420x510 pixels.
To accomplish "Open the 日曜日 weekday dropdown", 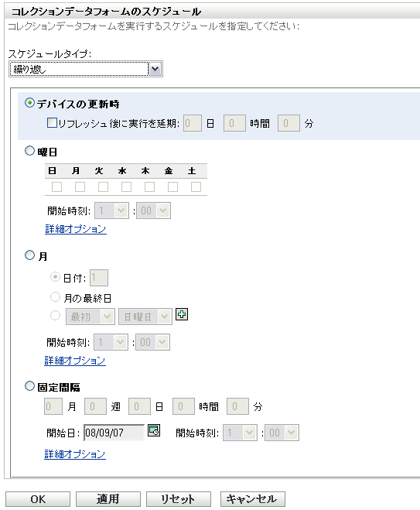I will tap(145, 317).
